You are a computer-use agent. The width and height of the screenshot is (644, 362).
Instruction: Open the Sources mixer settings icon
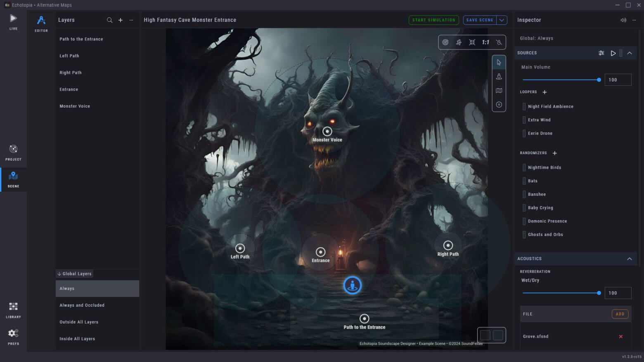click(601, 53)
